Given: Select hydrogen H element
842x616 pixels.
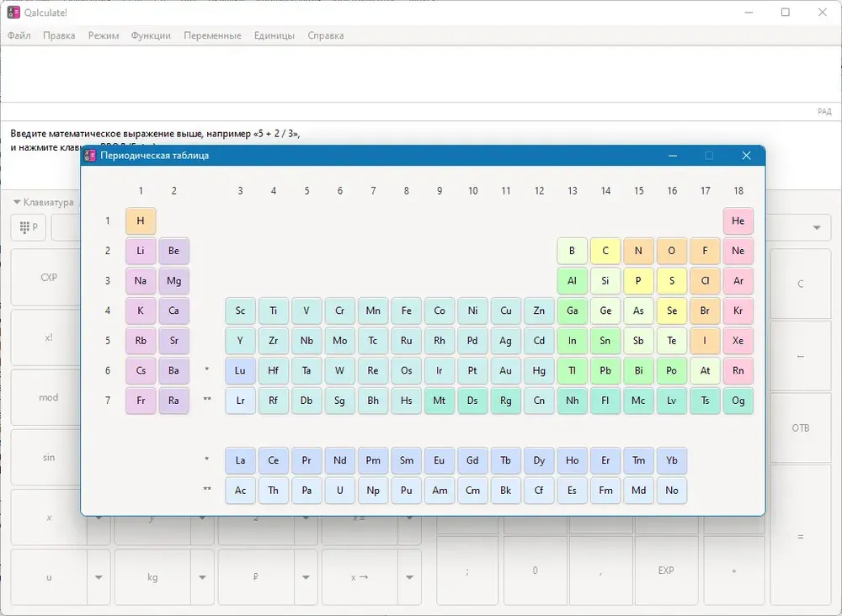Looking at the screenshot, I should [141, 221].
